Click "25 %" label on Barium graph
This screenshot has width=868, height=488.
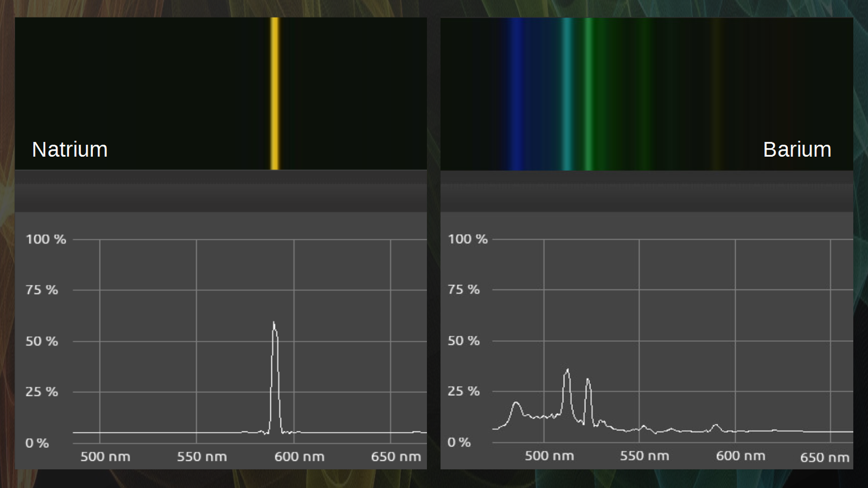pos(464,391)
